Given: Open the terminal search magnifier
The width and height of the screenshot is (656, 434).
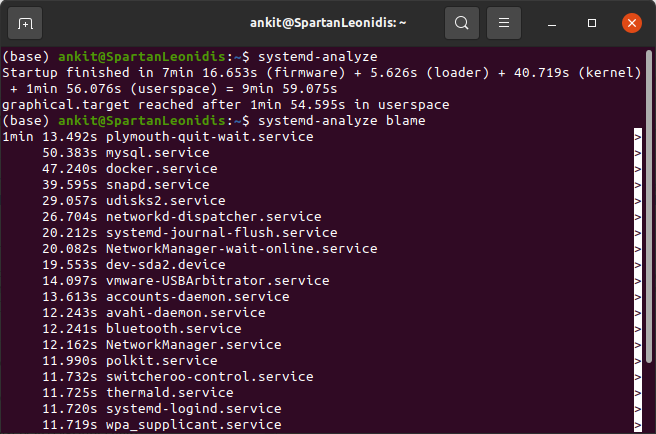Looking at the screenshot, I should click(x=461, y=23).
